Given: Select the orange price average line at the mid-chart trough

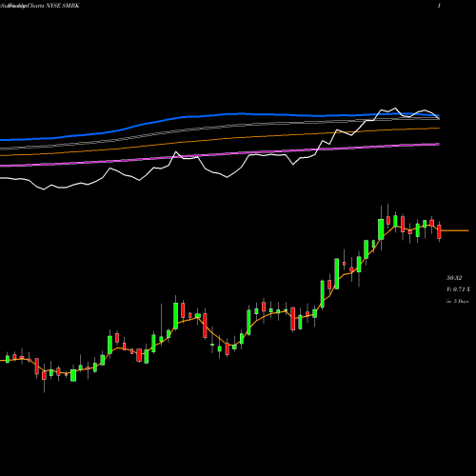Looking at the screenshot, I should pyautogui.click(x=227, y=344).
